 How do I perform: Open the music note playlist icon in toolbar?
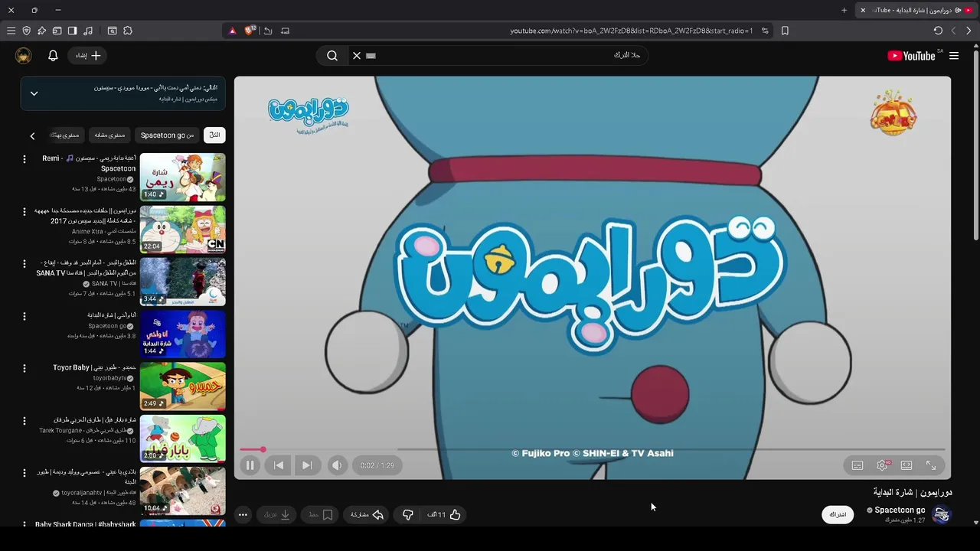[88, 31]
